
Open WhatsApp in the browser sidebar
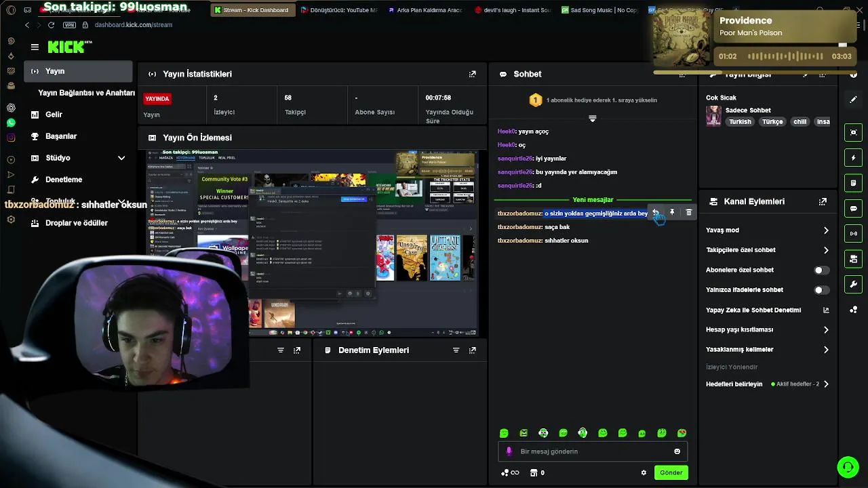pos(11,123)
